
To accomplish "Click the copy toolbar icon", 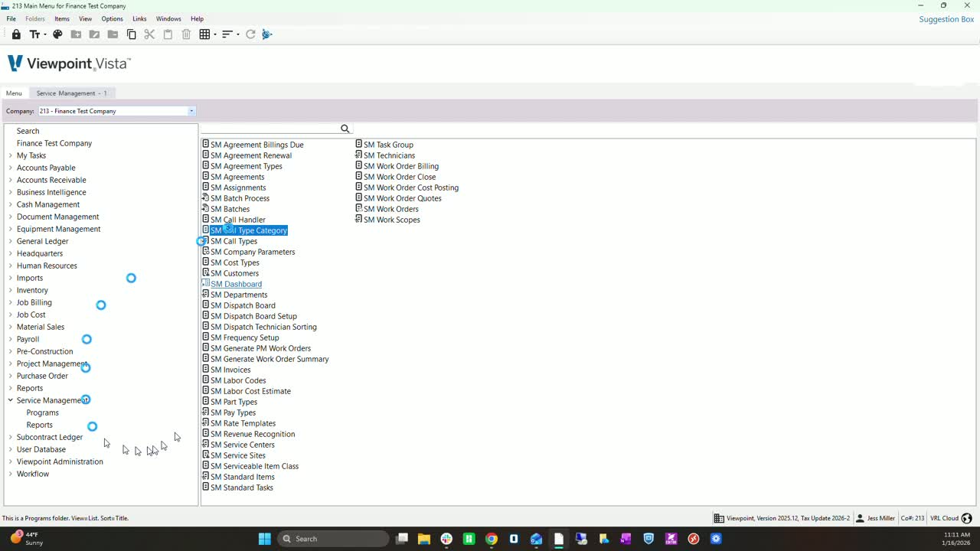I will 131,34.
